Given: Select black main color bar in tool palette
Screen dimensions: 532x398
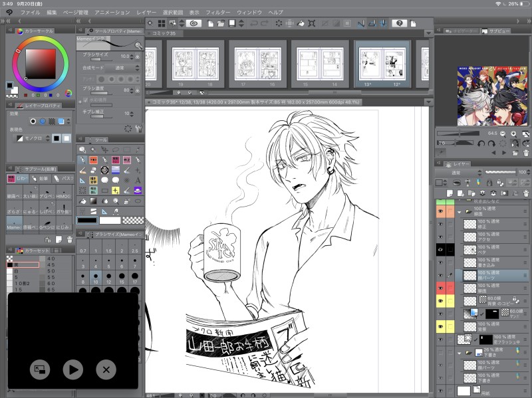Looking at the screenshot, I should (x=87, y=221).
